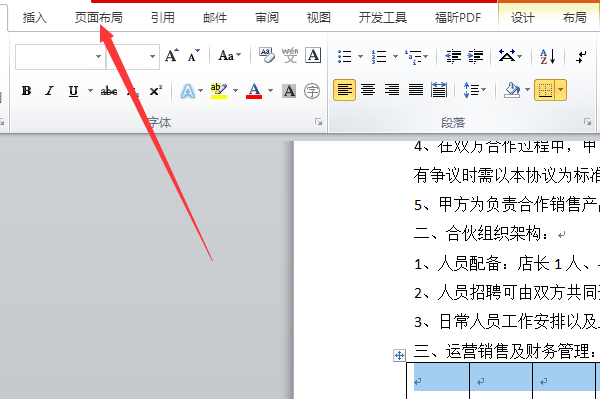Sort text with A-Z icon

click(x=548, y=57)
